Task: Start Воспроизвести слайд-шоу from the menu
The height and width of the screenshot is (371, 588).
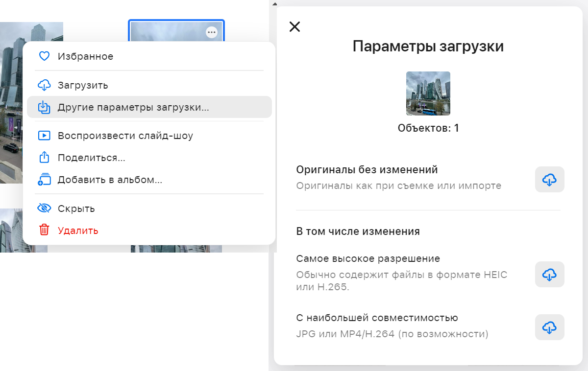Action: [x=149, y=136]
